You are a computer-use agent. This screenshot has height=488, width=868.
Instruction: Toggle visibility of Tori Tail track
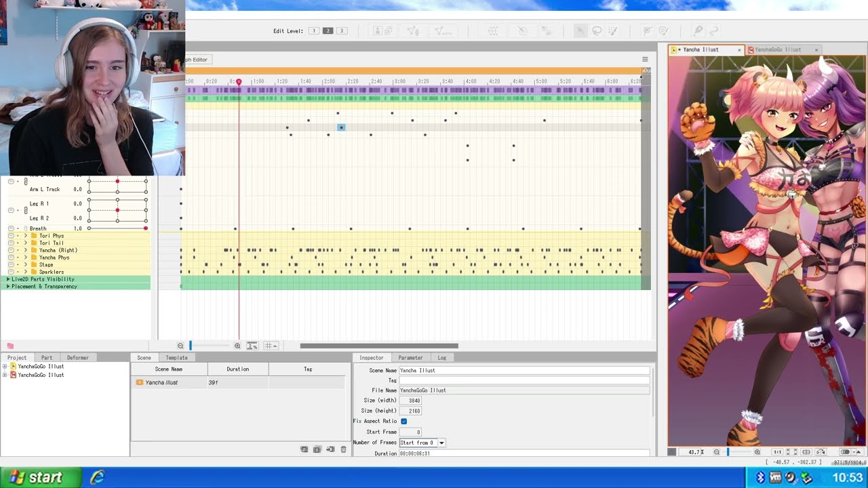point(11,243)
